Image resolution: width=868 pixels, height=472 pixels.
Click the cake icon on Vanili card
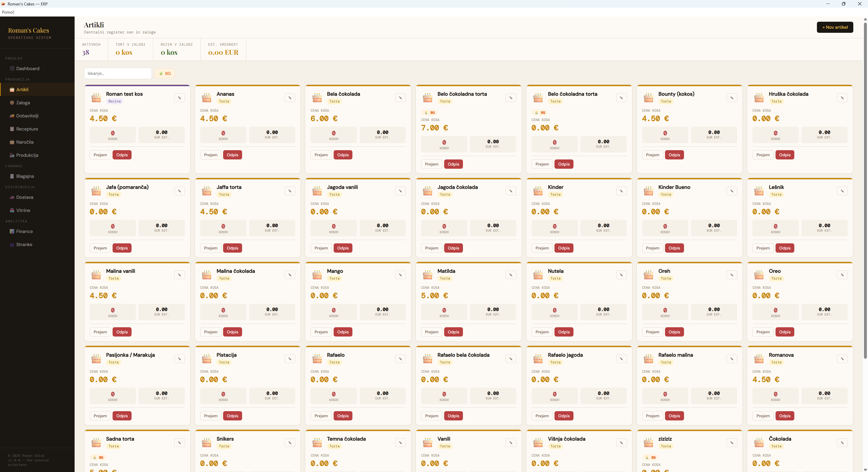point(428,443)
